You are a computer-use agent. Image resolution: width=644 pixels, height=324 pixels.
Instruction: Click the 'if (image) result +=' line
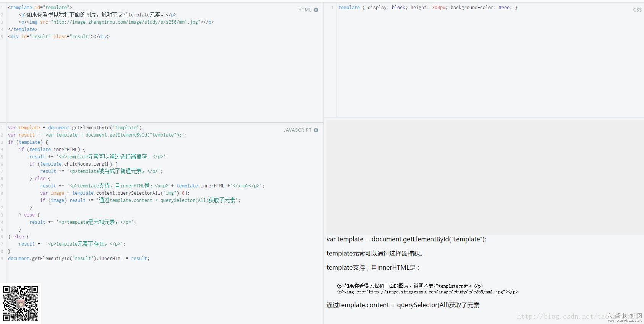[140, 200]
